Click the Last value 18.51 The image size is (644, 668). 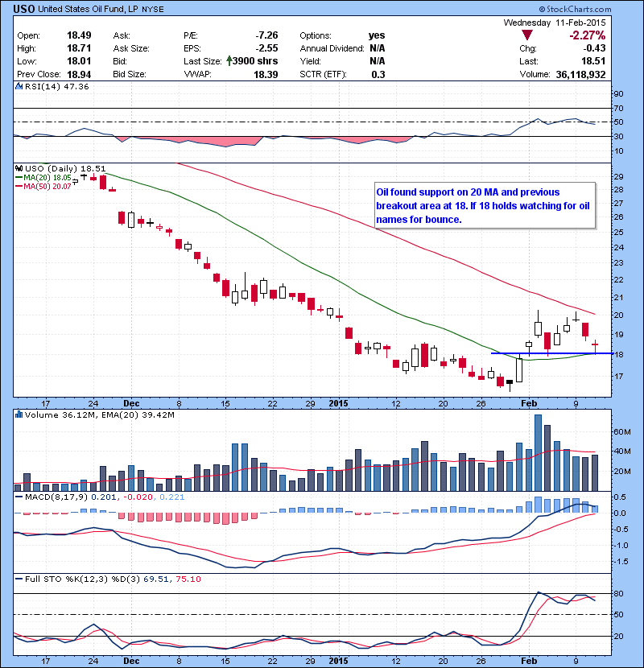click(593, 61)
